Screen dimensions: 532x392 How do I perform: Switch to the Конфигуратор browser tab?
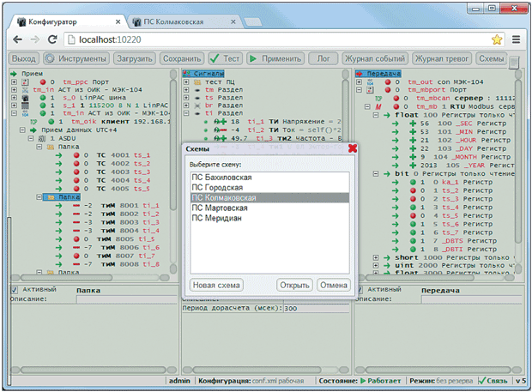point(68,22)
